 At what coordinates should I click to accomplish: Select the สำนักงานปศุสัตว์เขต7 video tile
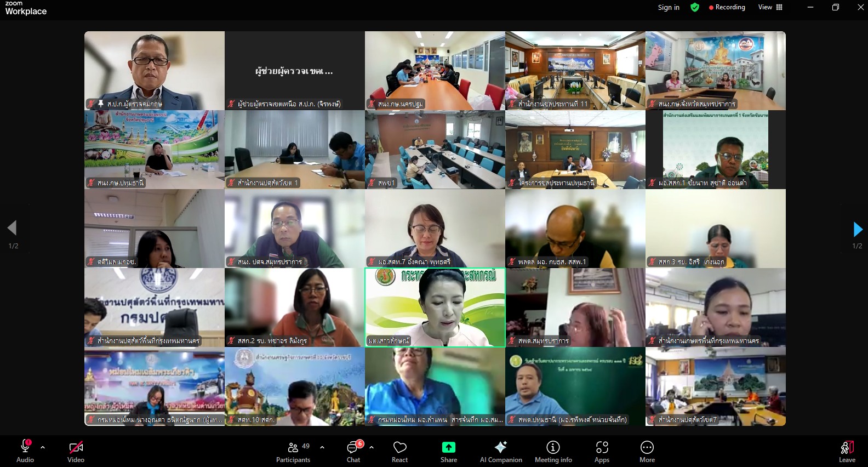pos(716,386)
